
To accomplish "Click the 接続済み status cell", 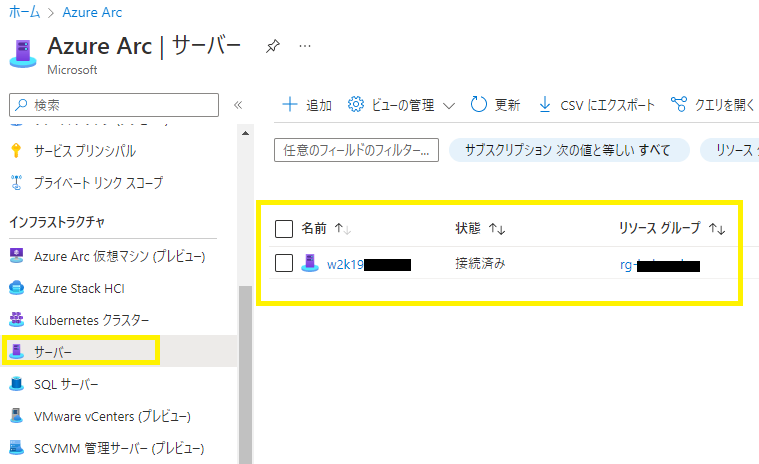I will [480, 263].
